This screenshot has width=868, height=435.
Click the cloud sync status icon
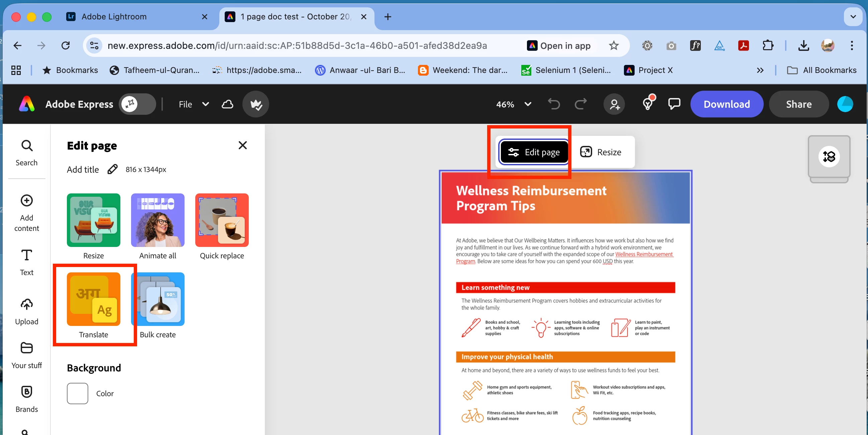tap(227, 104)
